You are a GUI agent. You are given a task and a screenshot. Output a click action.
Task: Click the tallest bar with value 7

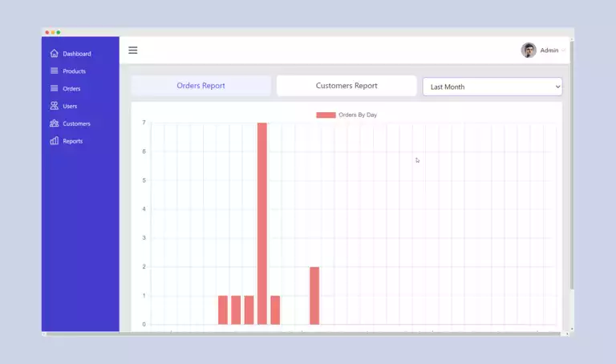[262, 224]
